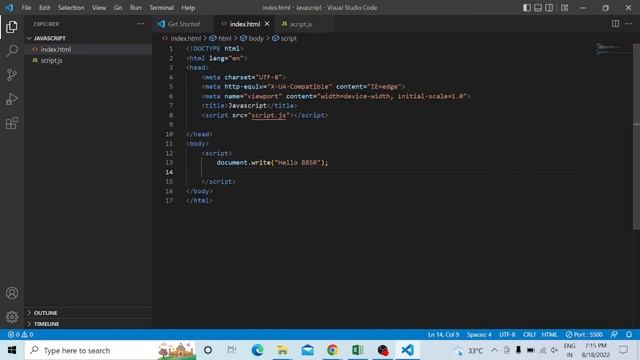Click the Ln 14, Col 9 status item
The height and width of the screenshot is (360, 640).
(x=443, y=334)
